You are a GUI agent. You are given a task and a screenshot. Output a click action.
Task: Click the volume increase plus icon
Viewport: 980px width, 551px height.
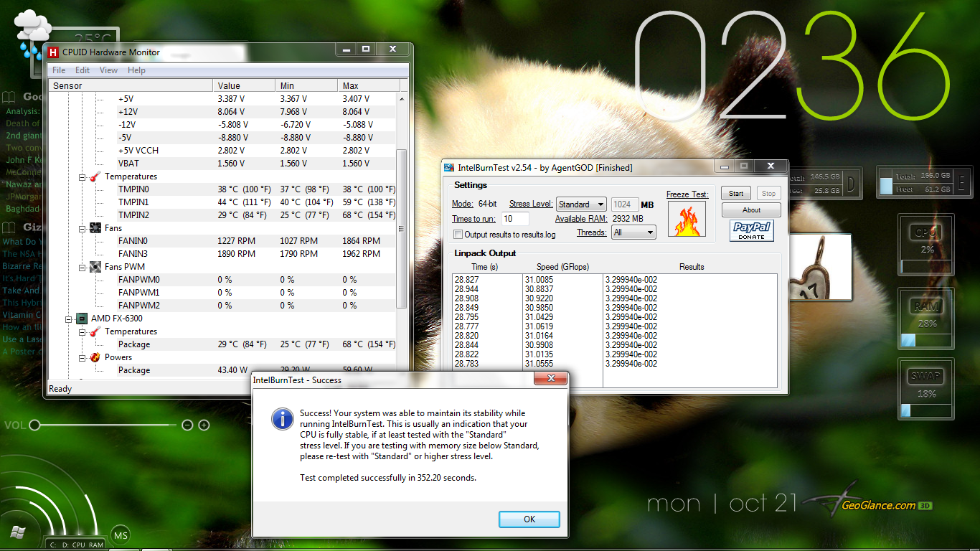click(204, 425)
